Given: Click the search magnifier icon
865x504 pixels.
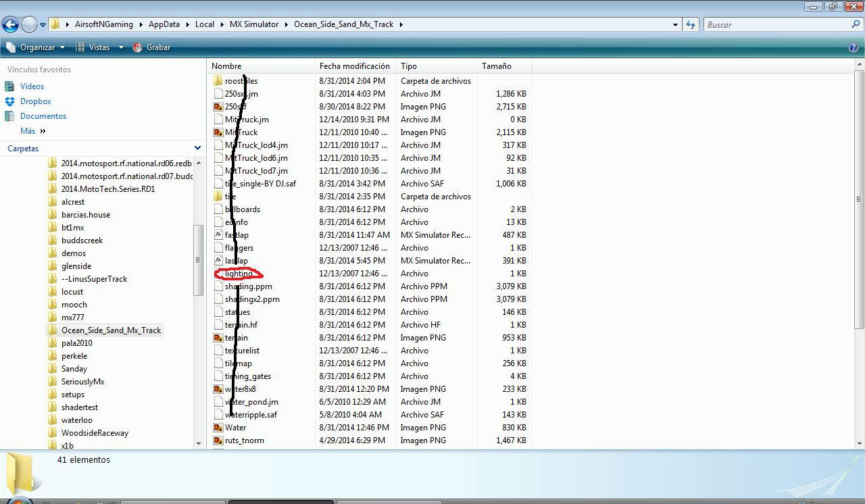Looking at the screenshot, I should point(856,24).
